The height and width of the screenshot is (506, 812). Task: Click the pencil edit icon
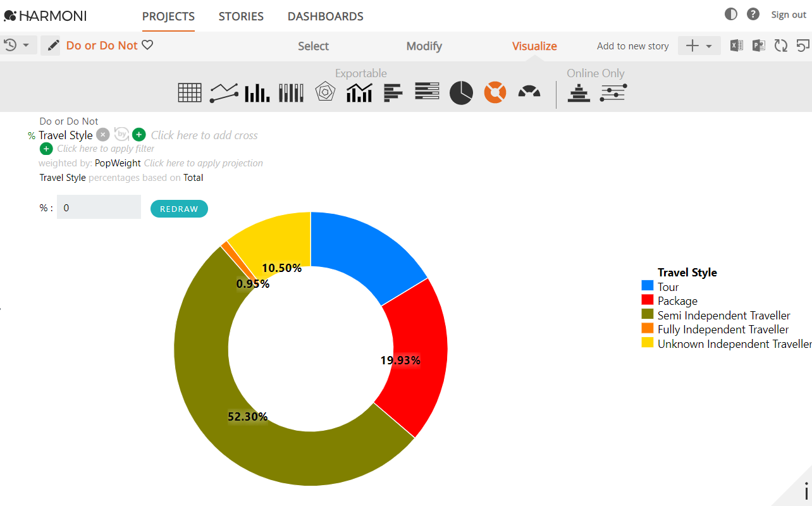coord(53,46)
